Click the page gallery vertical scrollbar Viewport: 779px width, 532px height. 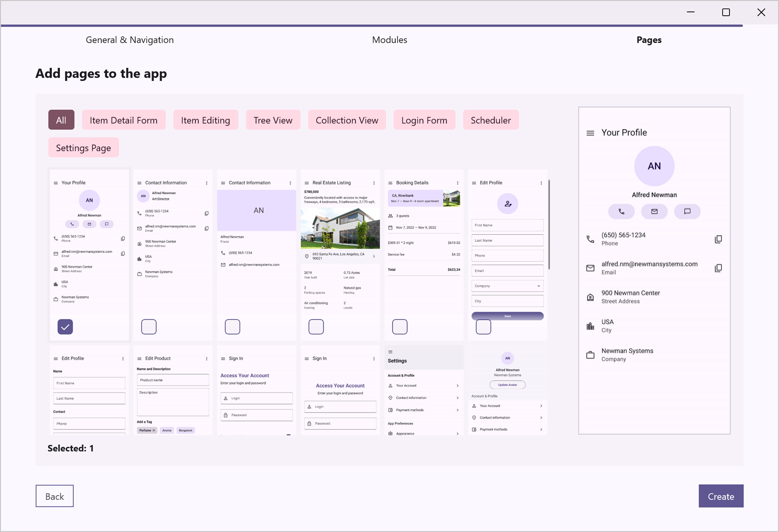click(x=549, y=225)
